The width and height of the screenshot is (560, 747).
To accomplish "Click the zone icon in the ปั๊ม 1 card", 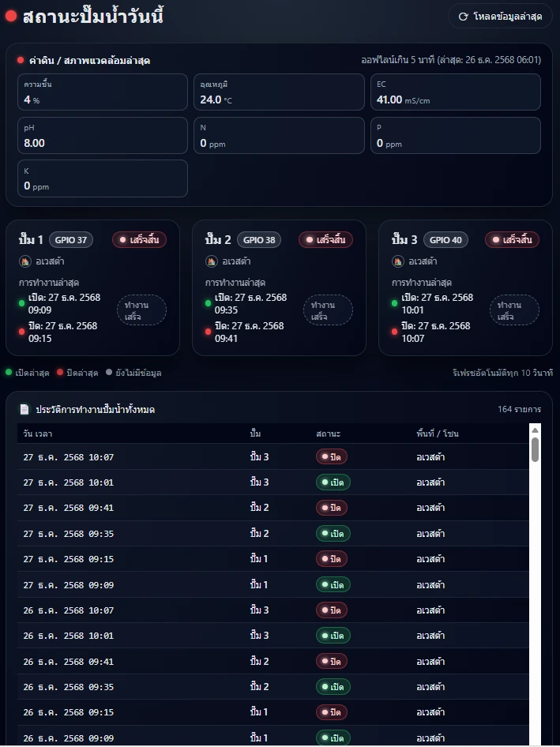I will point(24,261).
